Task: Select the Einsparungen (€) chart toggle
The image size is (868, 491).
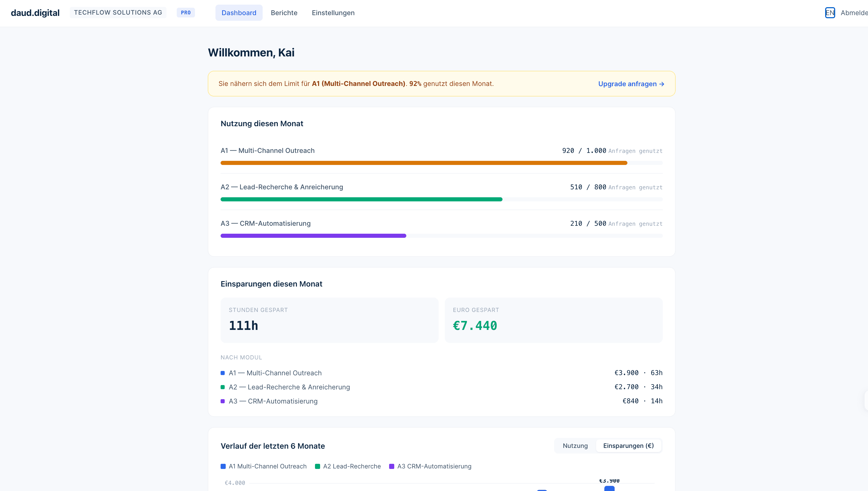Action: (x=628, y=446)
